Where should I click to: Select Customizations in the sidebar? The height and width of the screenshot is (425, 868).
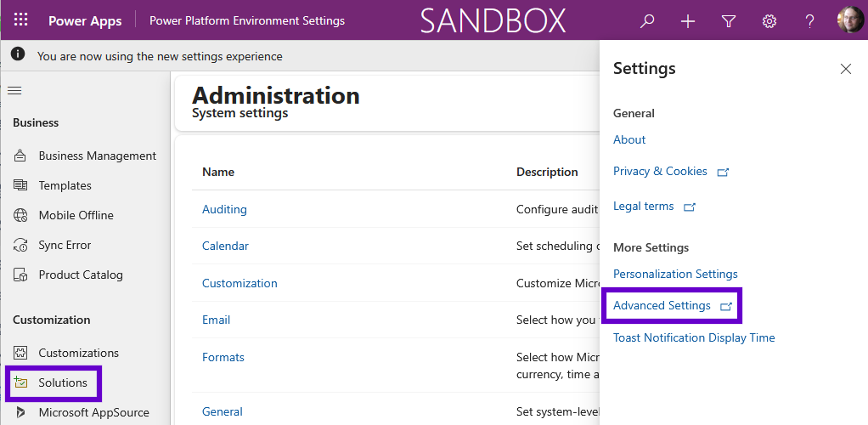[x=79, y=353]
